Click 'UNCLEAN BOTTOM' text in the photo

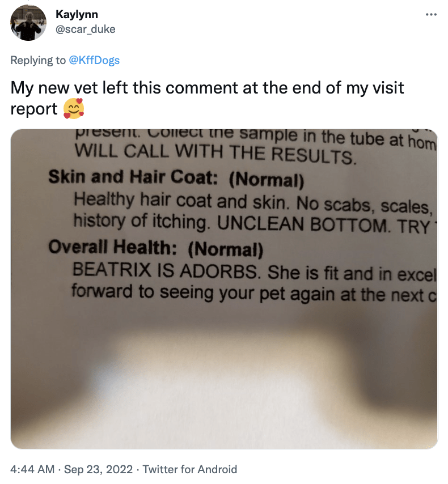click(x=302, y=224)
